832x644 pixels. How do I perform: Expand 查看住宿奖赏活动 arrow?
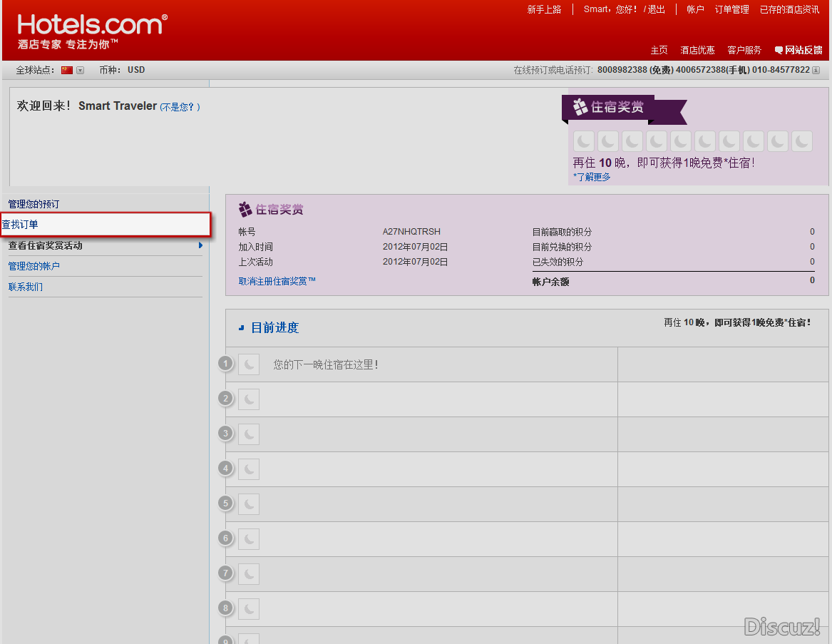pyautogui.click(x=200, y=245)
